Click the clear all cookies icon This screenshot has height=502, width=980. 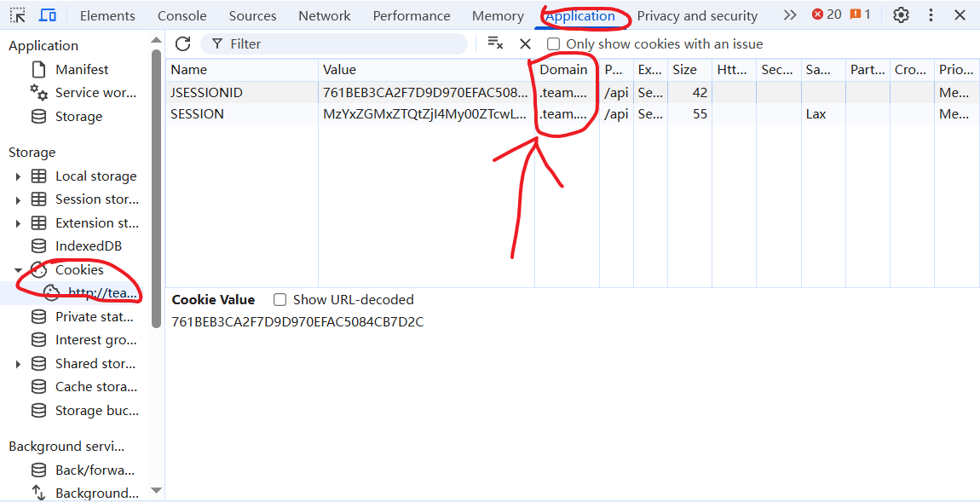point(495,43)
